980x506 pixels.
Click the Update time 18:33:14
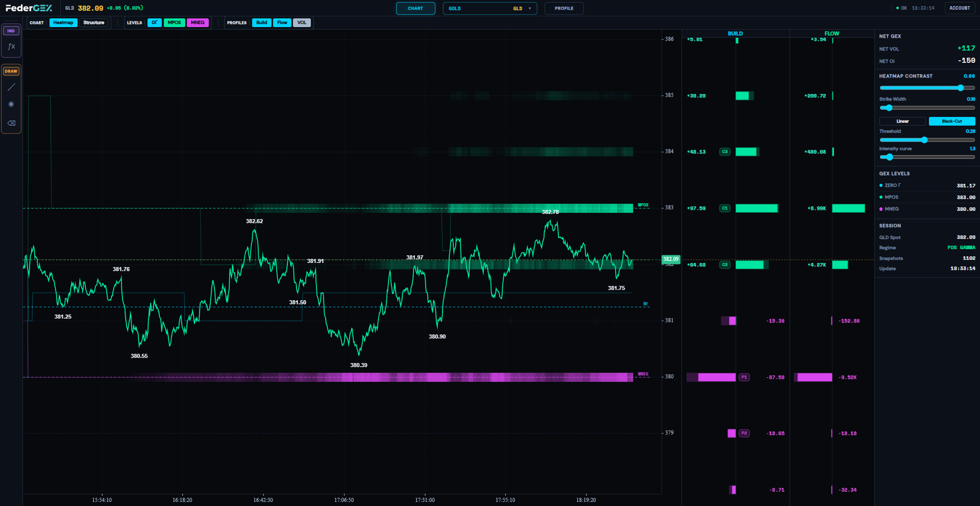tap(963, 269)
